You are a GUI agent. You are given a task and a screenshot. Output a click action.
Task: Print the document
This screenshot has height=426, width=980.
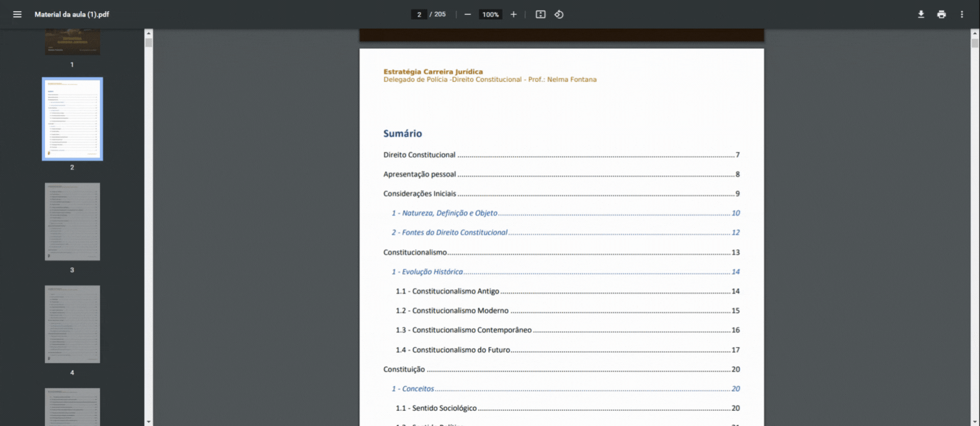point(941,14)
